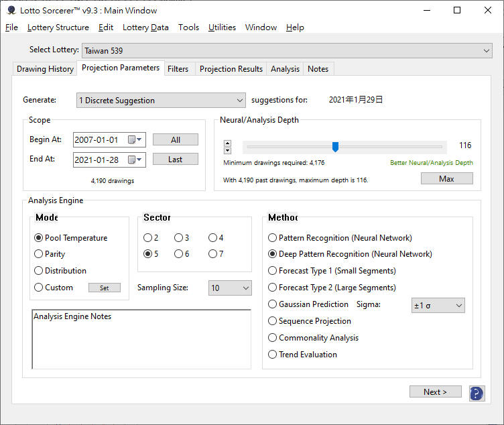Viewport: 504px width, 425px height.
Task: Select the Parity mode radio button
Action: coord(39,254)
